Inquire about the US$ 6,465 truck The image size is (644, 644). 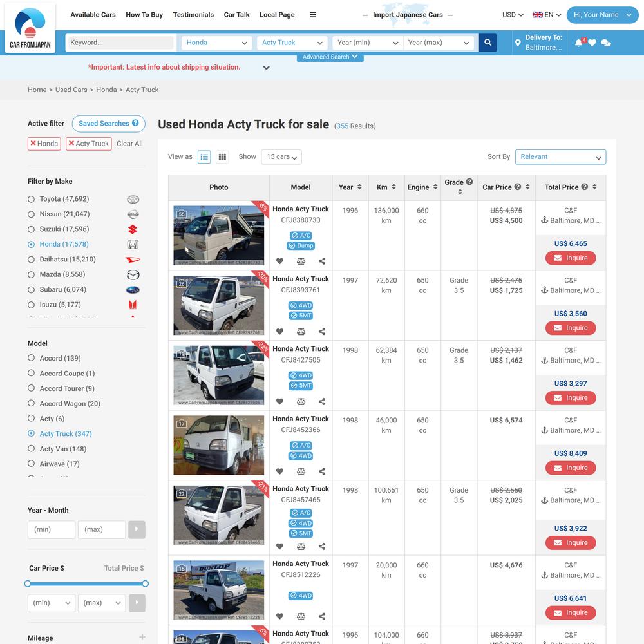(571, 258)
